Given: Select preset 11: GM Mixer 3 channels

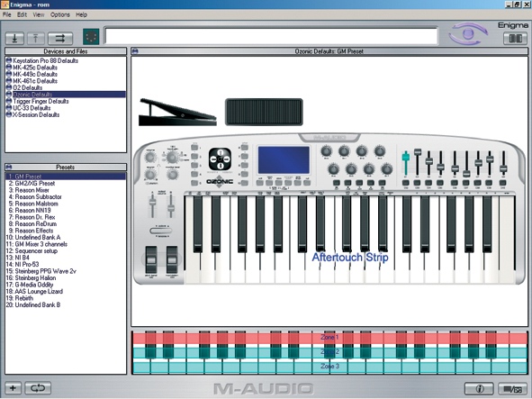Looking at the screenshot, I should [x=37, y=244].
